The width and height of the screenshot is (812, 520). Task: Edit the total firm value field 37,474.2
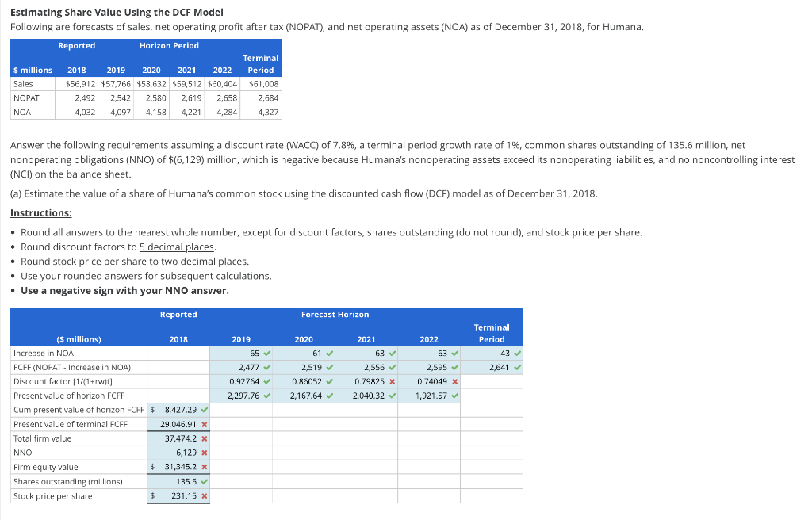(x=178, y=438)
